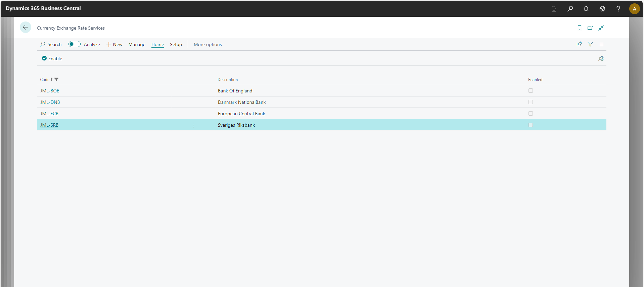Bookmark this page with bookmark icon
Viewport: 644px width, 287px height.
coord(579,28)
